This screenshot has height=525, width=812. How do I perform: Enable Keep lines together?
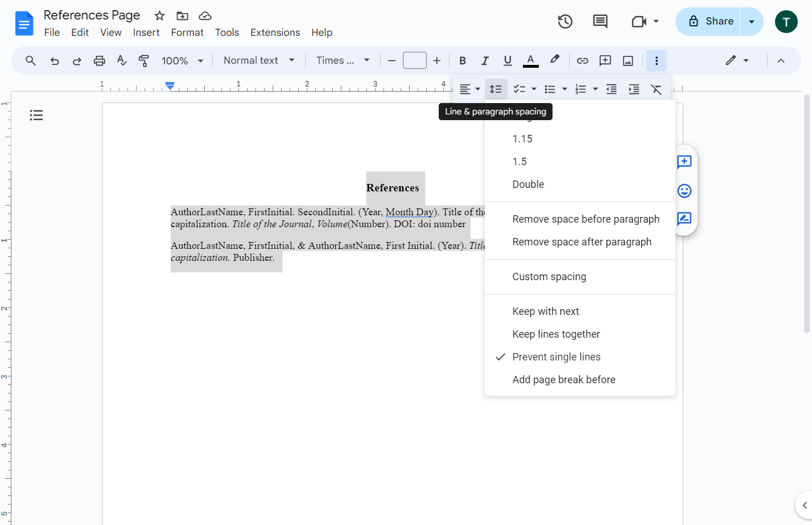click(x=580, y=334)
